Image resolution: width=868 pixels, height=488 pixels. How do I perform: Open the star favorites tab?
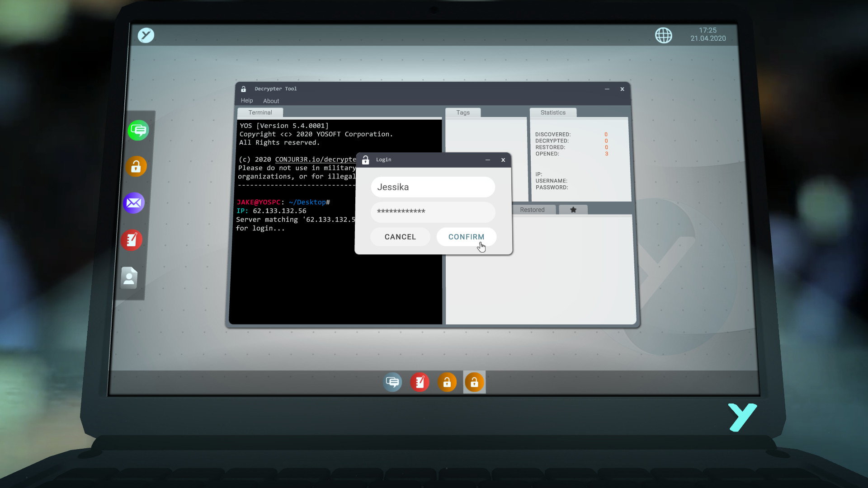pos(573,210)
